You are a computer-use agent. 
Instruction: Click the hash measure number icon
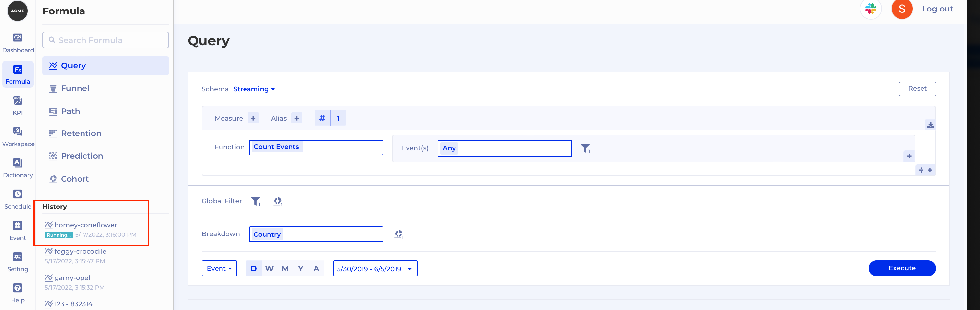322,118
